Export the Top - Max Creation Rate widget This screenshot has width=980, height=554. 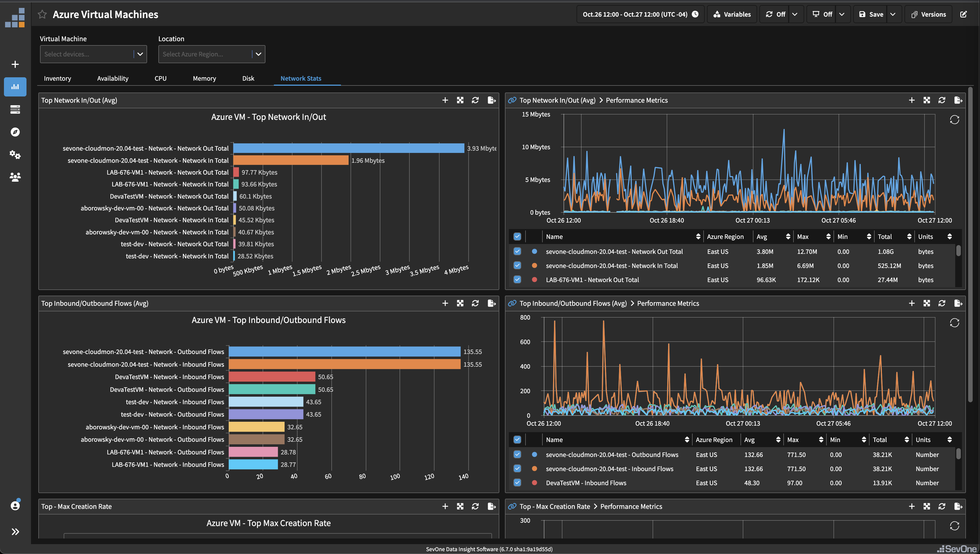click(x=491, y=506)
